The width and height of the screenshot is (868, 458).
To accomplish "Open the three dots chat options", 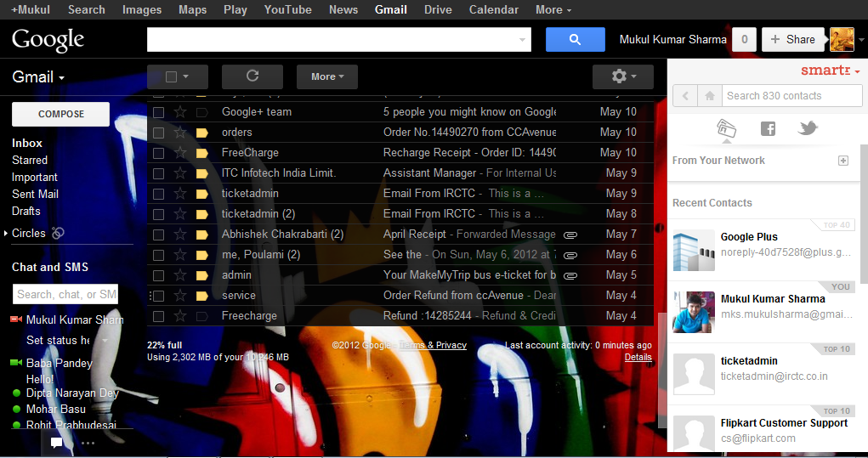I will [x=88, y=443].
